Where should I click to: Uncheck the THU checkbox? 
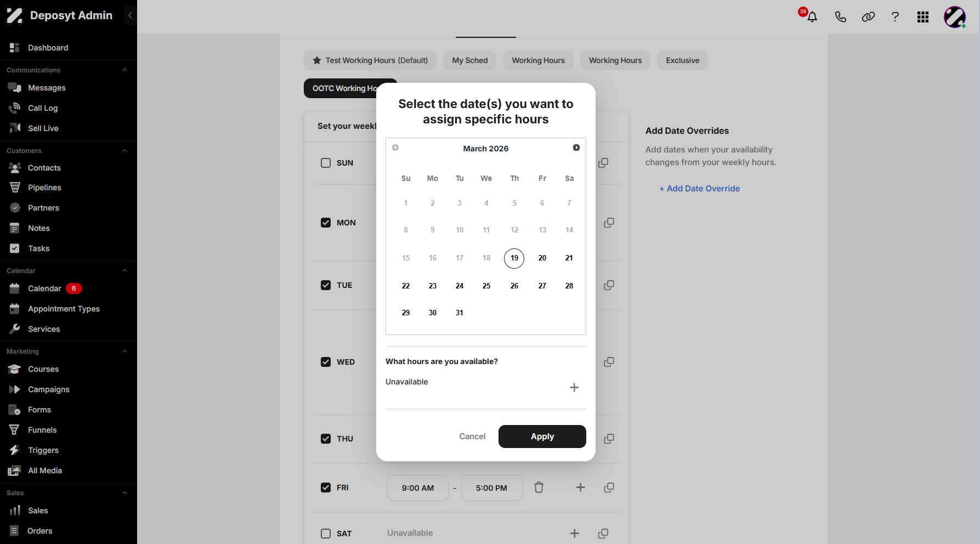[x=326, y=439]
